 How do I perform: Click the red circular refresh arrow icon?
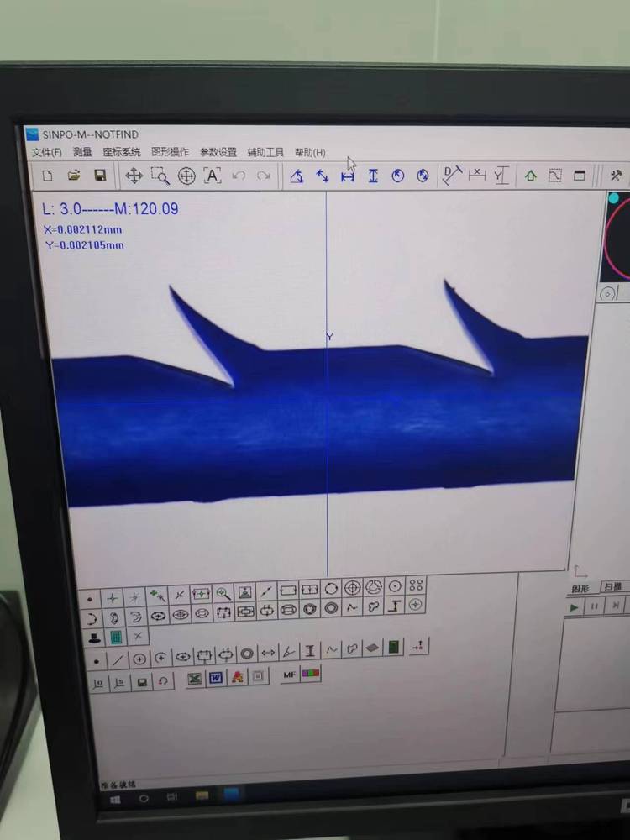[x=163, y=681]
